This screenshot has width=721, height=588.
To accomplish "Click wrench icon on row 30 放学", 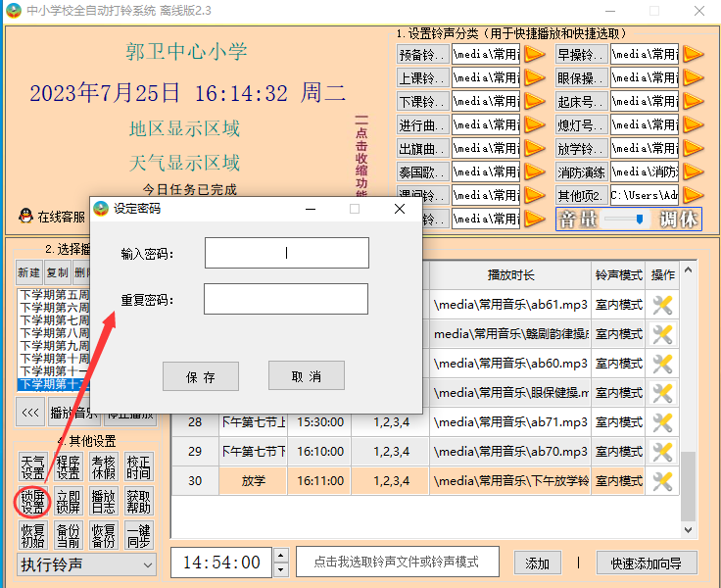I will [x=662, y=481].
